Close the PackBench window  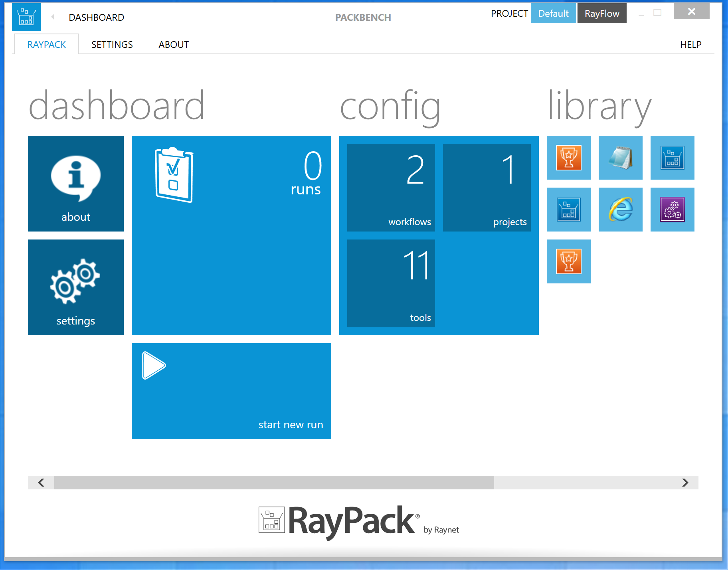[692, 11]
